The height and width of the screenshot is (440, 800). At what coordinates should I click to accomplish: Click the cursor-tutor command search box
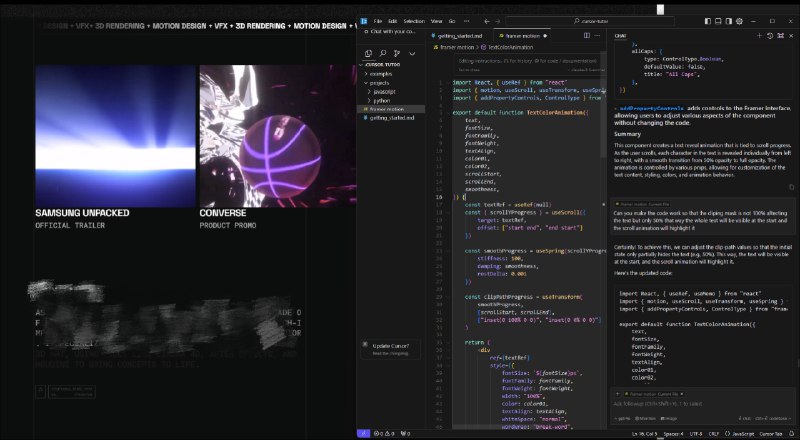coord(590,21)
